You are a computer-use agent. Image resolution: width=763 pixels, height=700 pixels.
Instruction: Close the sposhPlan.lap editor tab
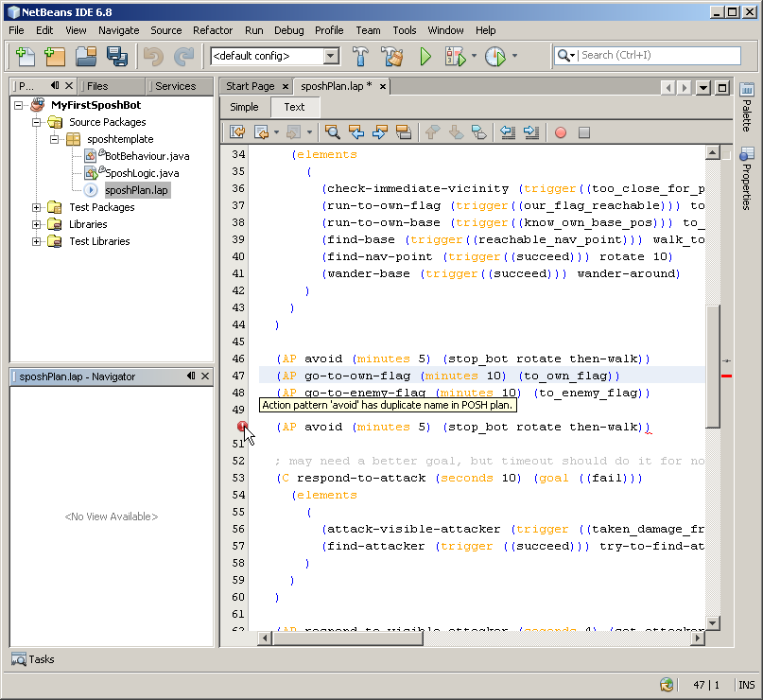pos(383,87)
